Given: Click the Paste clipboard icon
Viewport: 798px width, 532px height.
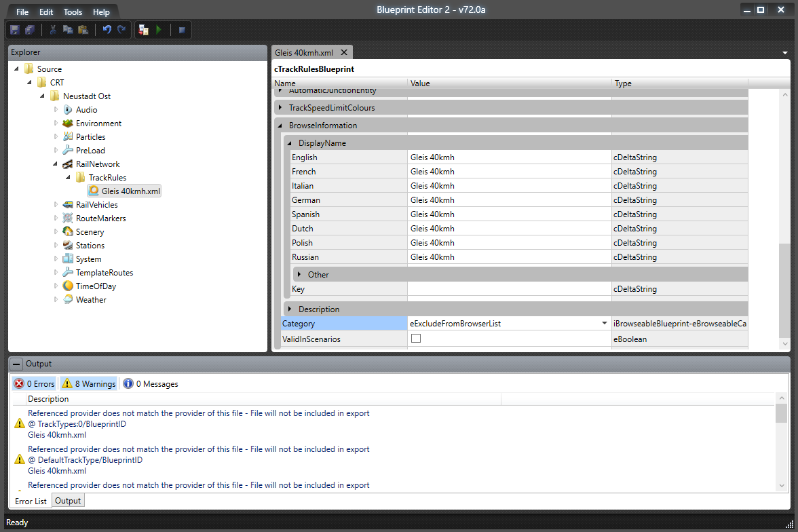Looking at the screenshot, I should coord(83,30).
